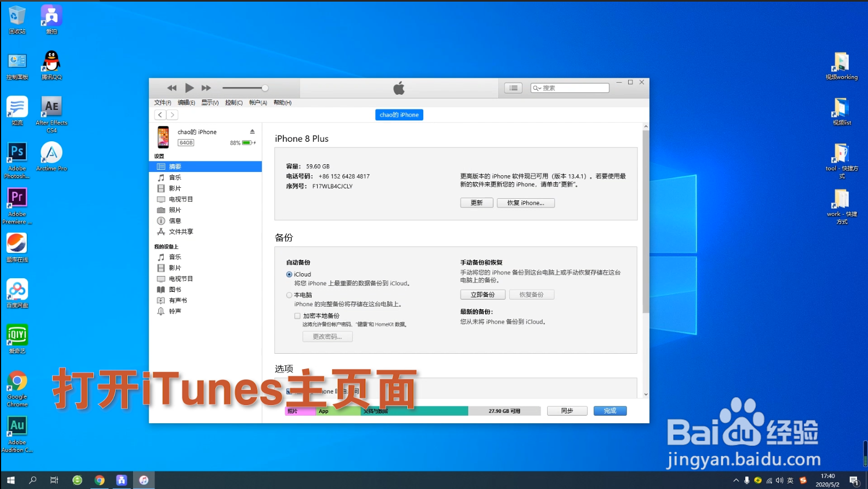
Task: Open 回收站 desktop icon
Action: 17,20
